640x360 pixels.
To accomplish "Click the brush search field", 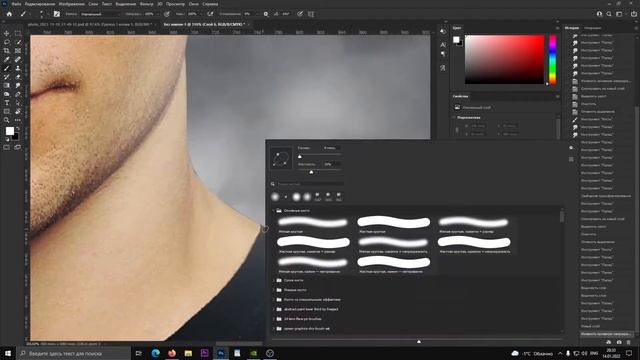I will 309,184.
